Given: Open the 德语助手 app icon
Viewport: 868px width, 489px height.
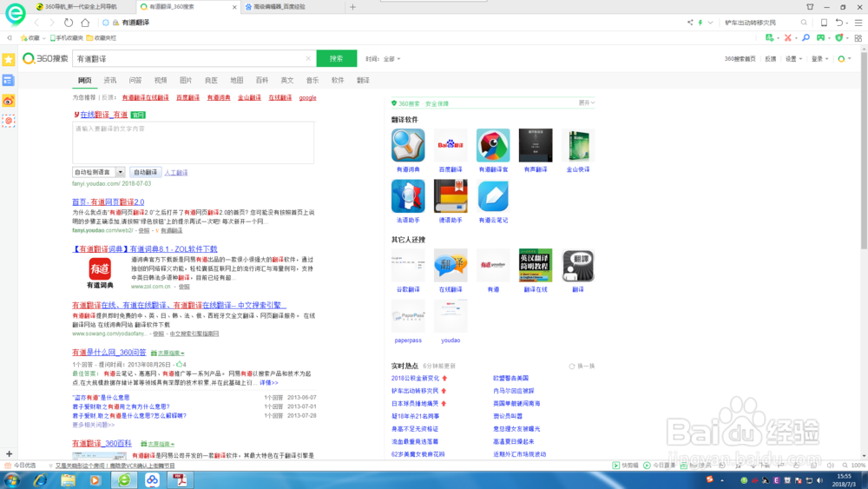Looking at the screenshot, I should pyautogui.click(x=450, y=196).
